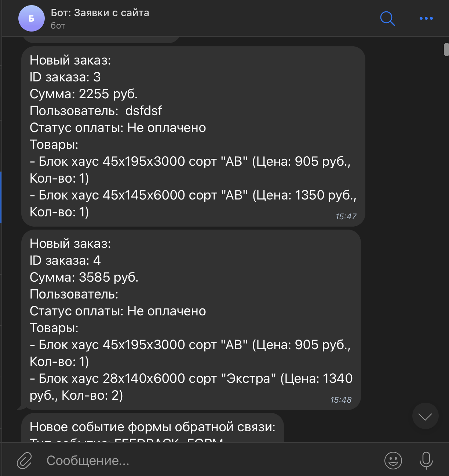
Task: Click the paperclip attach file icon
Action: tap(25, 461)
